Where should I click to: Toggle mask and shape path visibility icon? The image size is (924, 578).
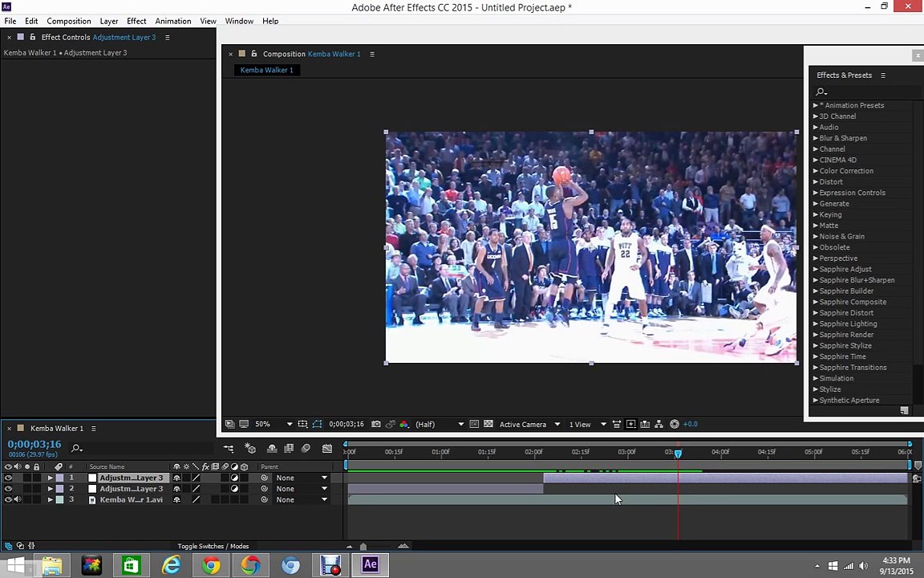pos(317,424)
